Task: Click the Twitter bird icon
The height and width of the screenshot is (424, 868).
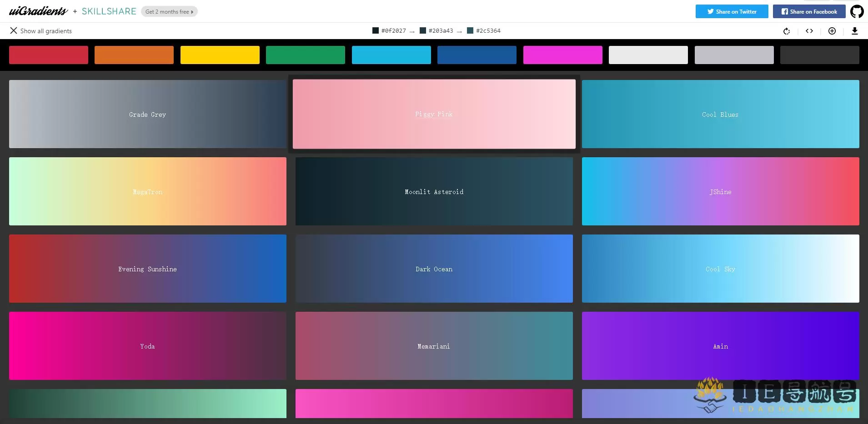Action: pos(710,11)
